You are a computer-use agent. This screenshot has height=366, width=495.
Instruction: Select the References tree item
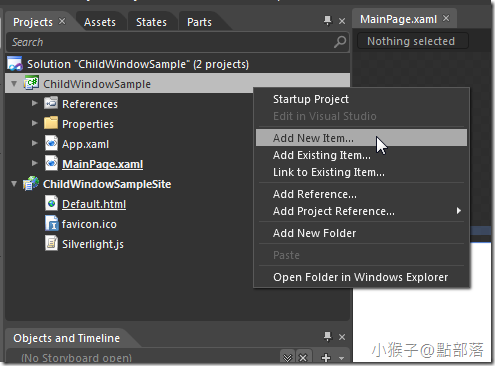90,104
